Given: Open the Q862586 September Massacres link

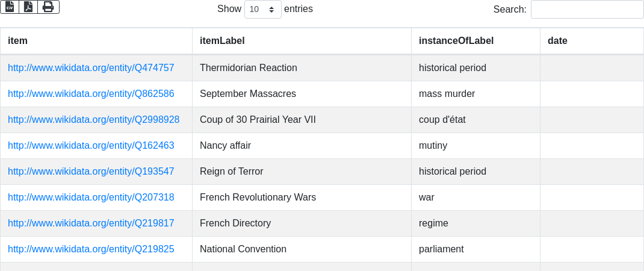Looking at the screenshot, I should pyautogui.click(x=91, y=93).
